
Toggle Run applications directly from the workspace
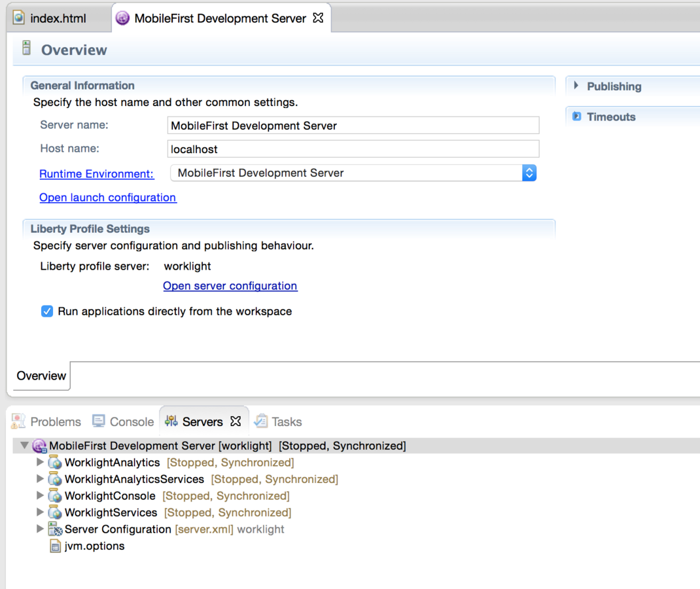tap(47, 312)
